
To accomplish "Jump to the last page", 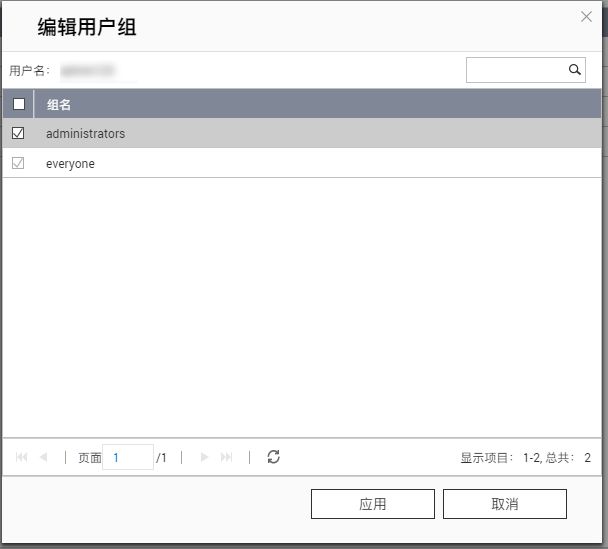I will [x=227, y=457].
